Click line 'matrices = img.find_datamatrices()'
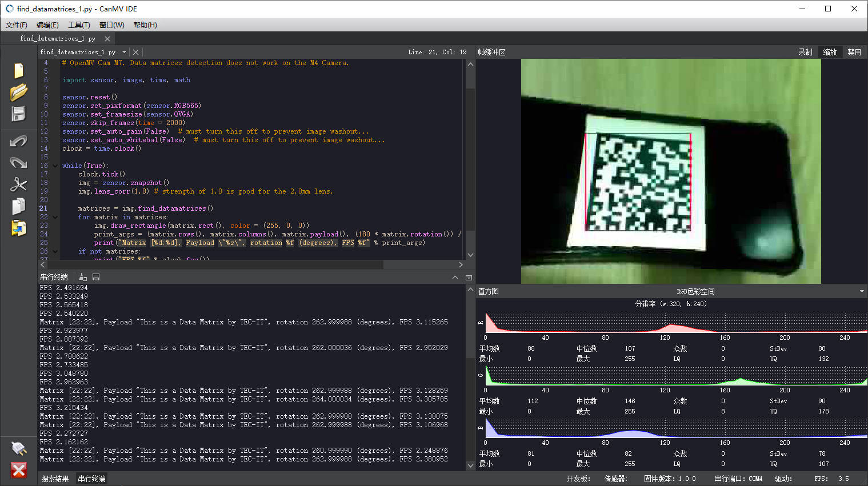The image size is (868, 486). click(146, 208)
